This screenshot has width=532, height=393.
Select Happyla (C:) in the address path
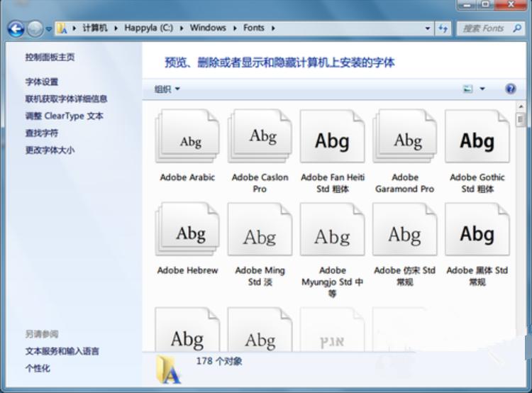pos(149,28)
